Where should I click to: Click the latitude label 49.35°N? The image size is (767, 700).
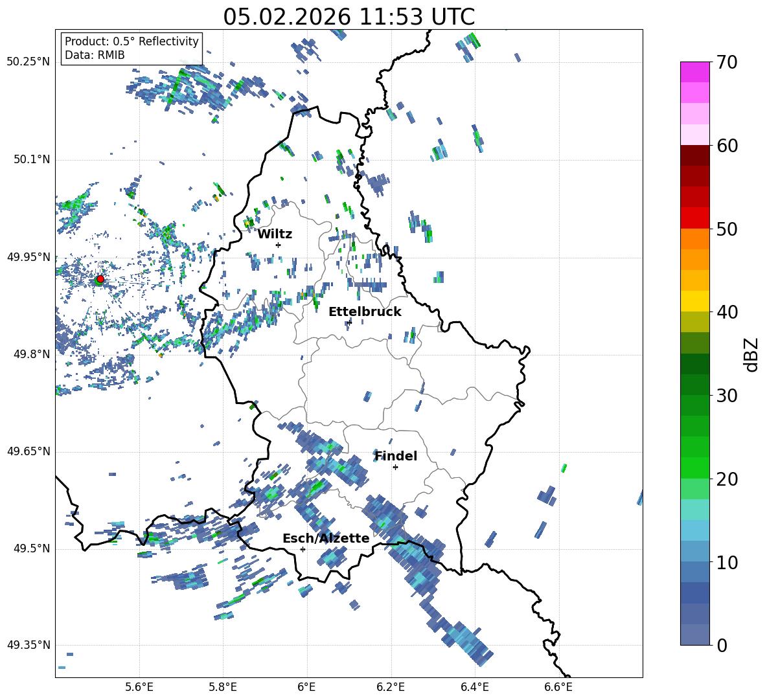[29, 645]
